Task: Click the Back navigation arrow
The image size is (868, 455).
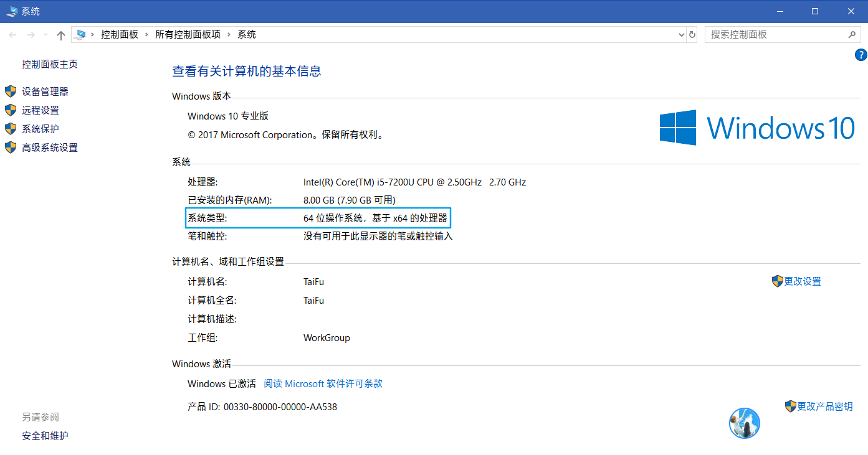Action: (x=12, y=35)
